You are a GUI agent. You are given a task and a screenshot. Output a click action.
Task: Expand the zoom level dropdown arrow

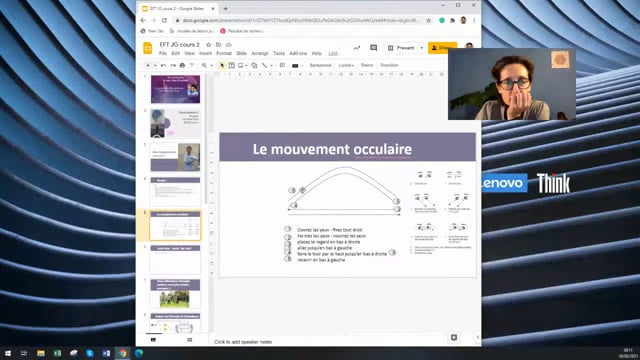pyautogui.click(x=211, y=65)
